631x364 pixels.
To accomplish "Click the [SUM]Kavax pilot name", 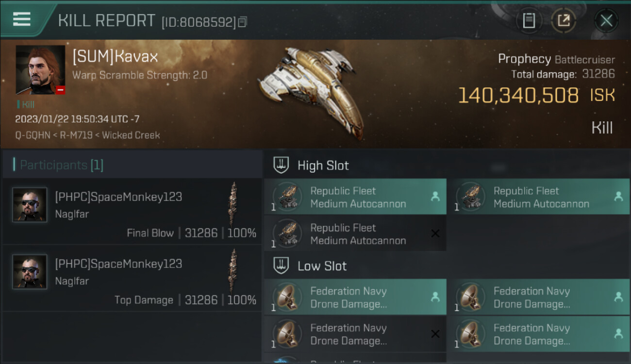I will click(115, 57).
